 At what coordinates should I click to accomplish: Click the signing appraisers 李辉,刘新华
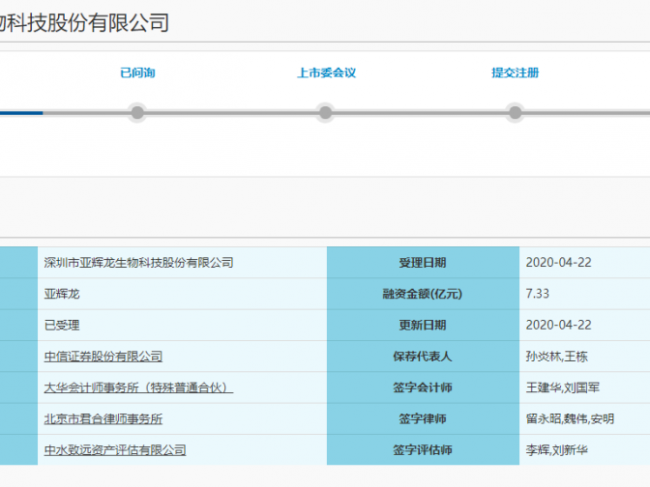coord(557,450)
